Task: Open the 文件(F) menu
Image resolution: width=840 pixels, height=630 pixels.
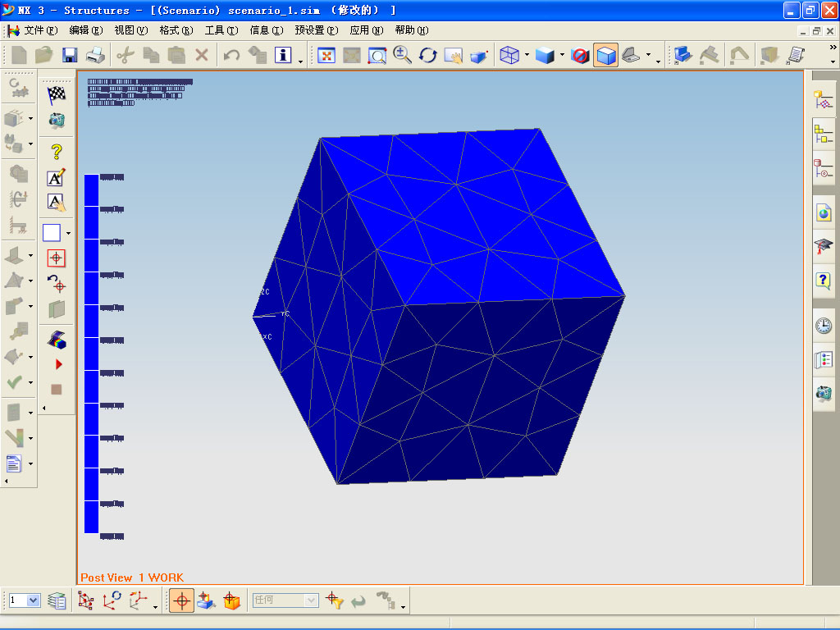Action: 41,30
